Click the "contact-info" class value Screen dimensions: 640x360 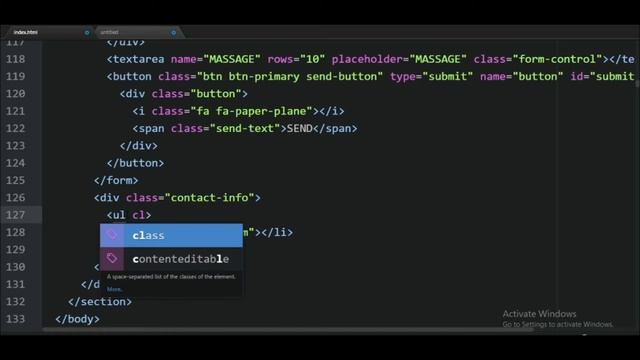point(209,198)
